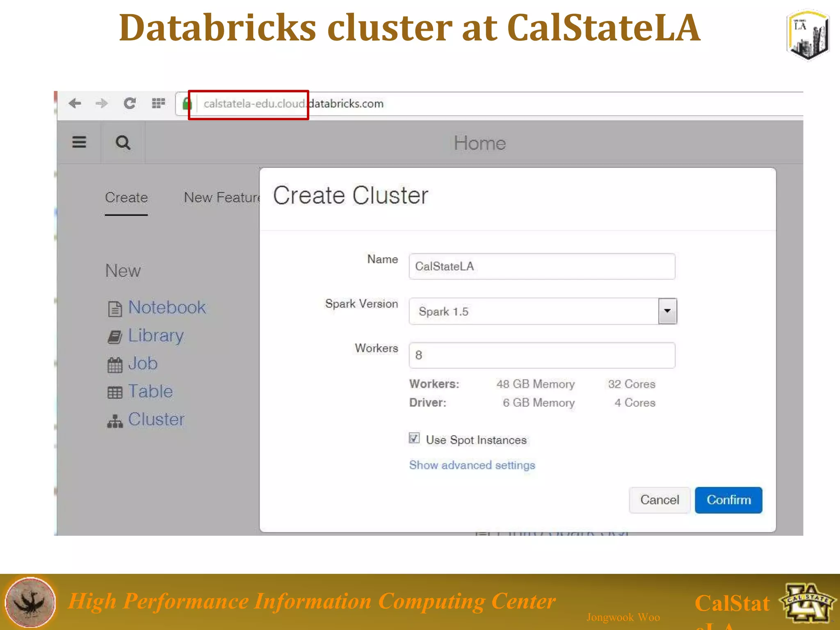Click the '6 GB Memory' driver value
840x630 pixels.
(539, 403)
